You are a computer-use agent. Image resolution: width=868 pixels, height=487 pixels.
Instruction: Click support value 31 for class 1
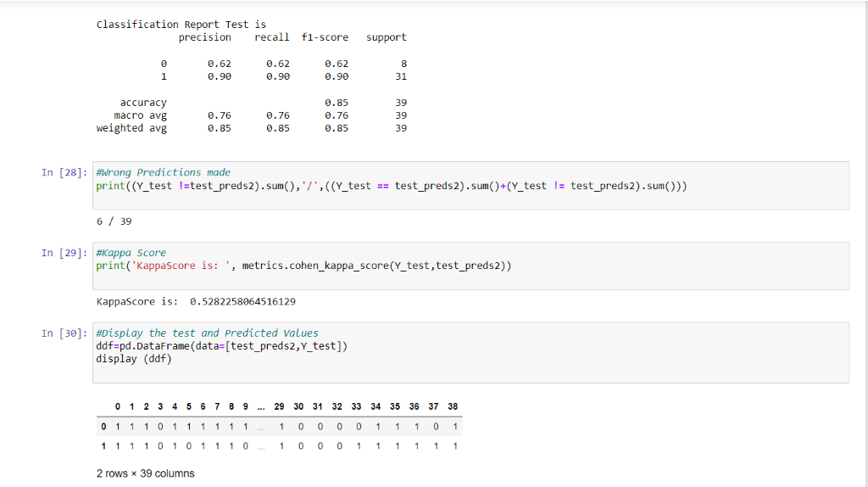[401, 76]
